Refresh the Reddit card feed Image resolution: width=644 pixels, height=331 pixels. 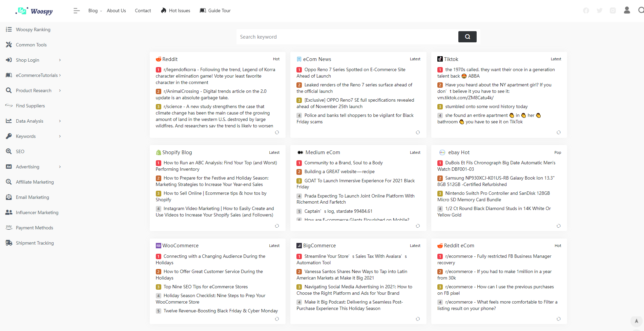click(x=277, y=132)
